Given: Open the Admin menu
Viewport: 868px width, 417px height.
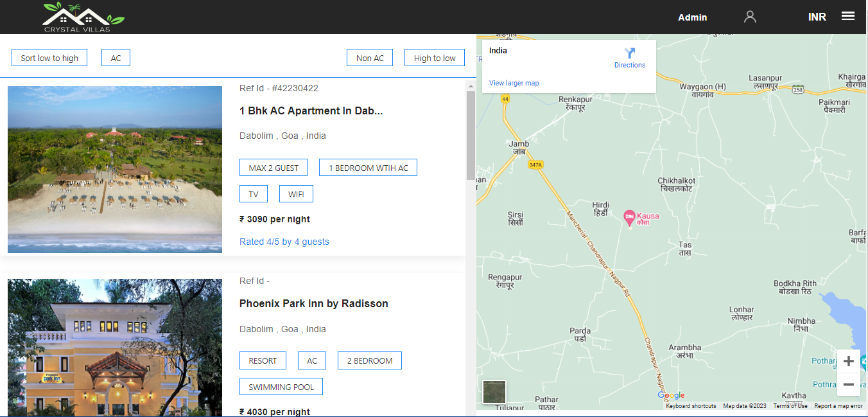Looking at the screenshot, I should (x=693, y=17).
